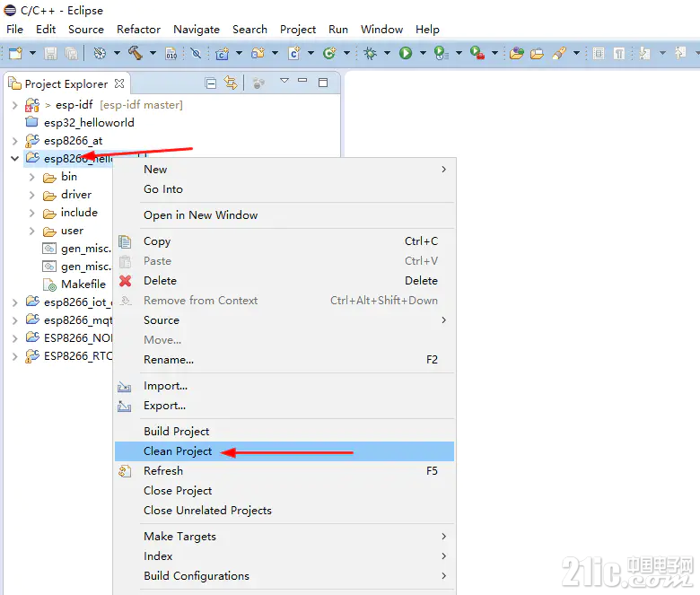Choose Delete in context menu
Screen dimensions: 700x595
point(284,281)
